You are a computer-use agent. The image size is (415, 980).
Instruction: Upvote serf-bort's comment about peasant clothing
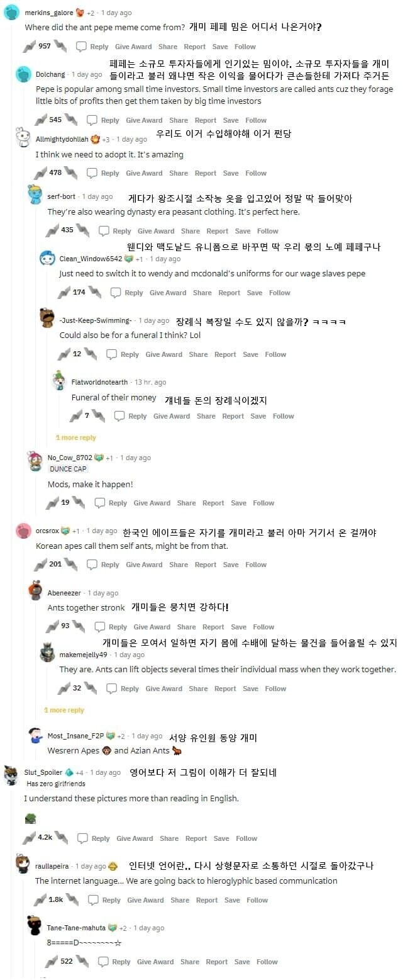pos(52,230)
